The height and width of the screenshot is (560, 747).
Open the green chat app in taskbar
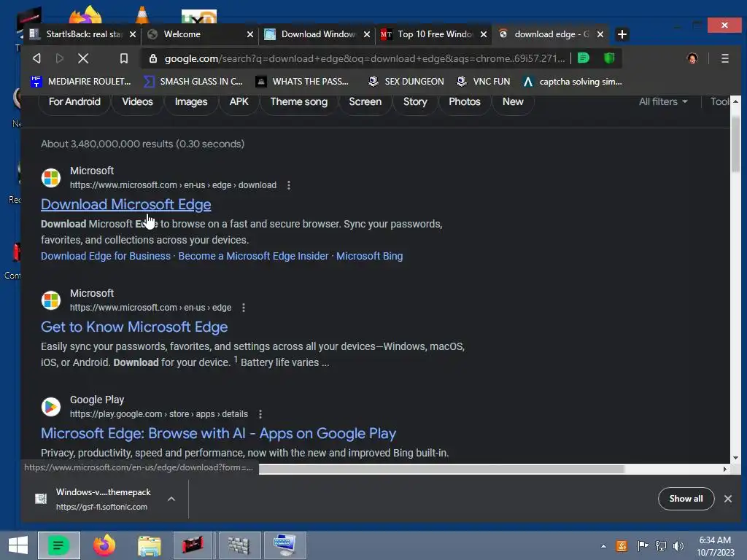coord(58,545)
